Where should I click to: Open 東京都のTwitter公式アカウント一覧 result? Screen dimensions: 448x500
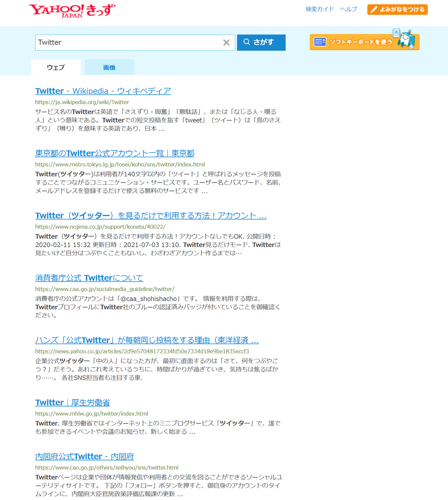click(115, 153)
